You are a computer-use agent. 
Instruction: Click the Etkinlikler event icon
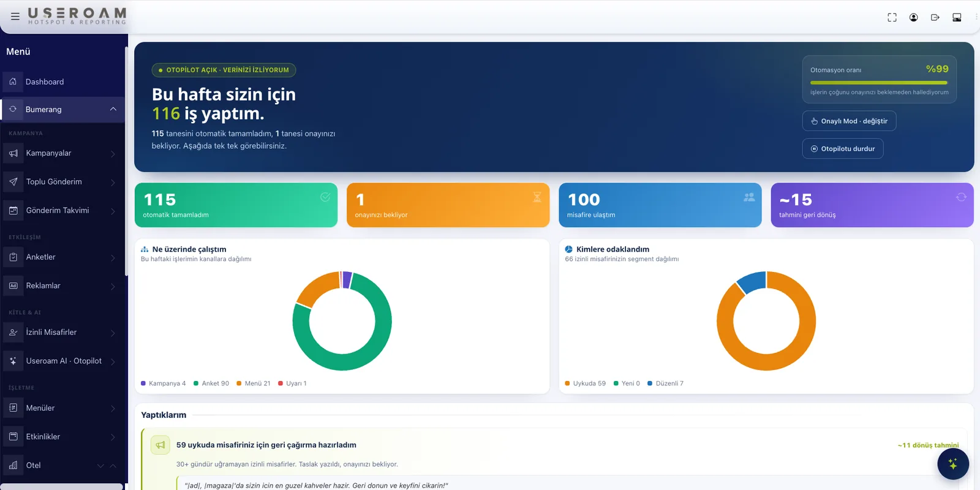pyautogui.click(x=13, y=437)
